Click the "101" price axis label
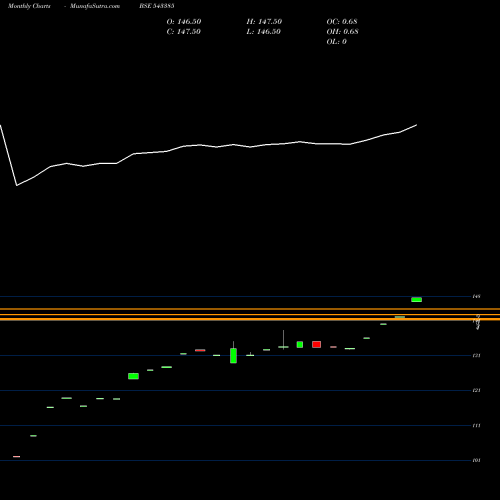 tap(477, 460)
